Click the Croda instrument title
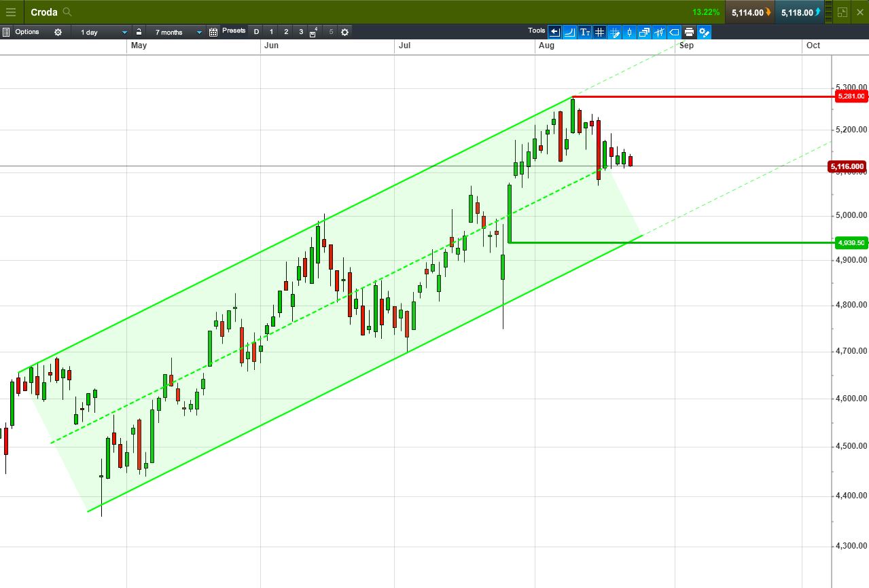The width and height of the screenshot is (869, 588). click(x=44, y=12)
